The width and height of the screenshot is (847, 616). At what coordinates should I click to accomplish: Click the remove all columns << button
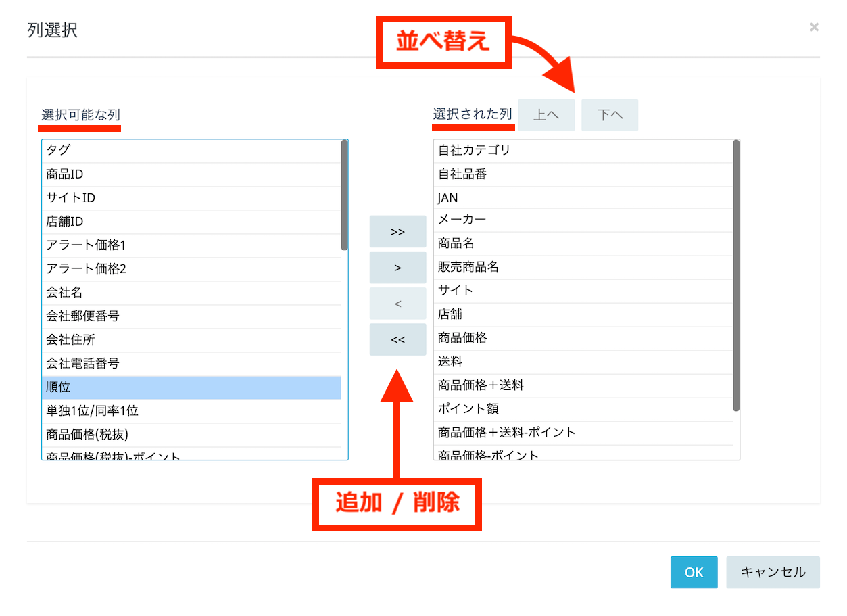point(397,339)
